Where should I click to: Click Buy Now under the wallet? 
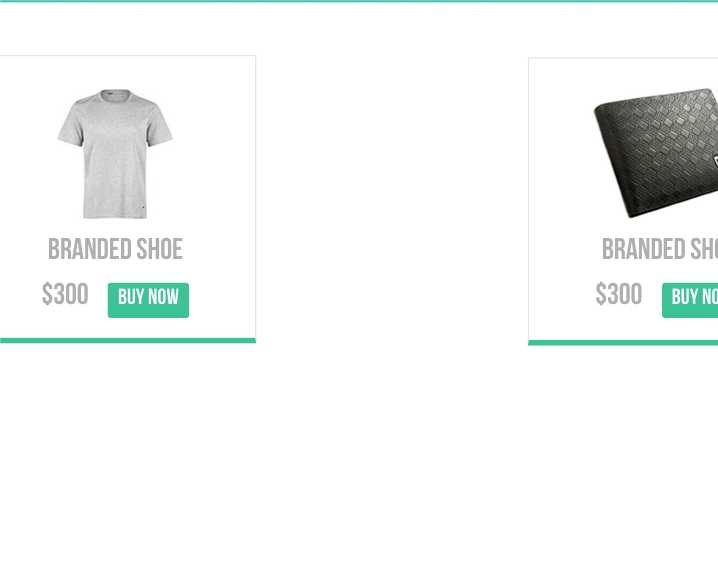690,300
